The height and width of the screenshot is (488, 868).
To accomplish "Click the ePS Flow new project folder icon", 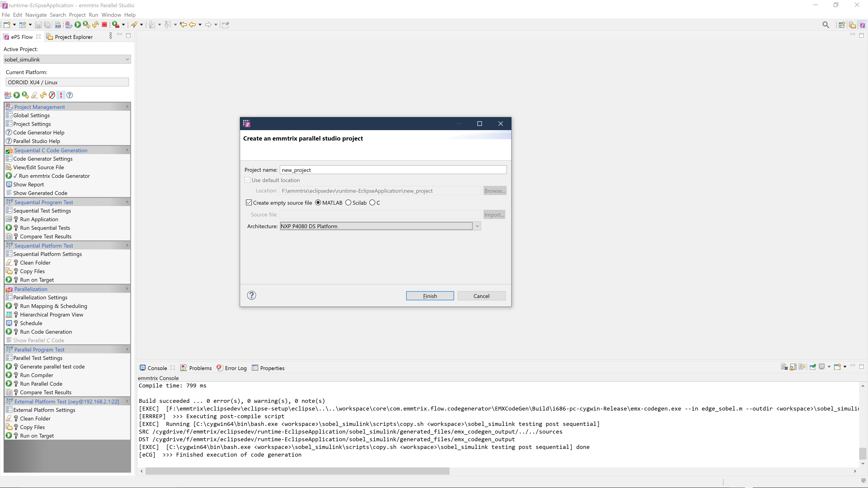I will point(8,95).
